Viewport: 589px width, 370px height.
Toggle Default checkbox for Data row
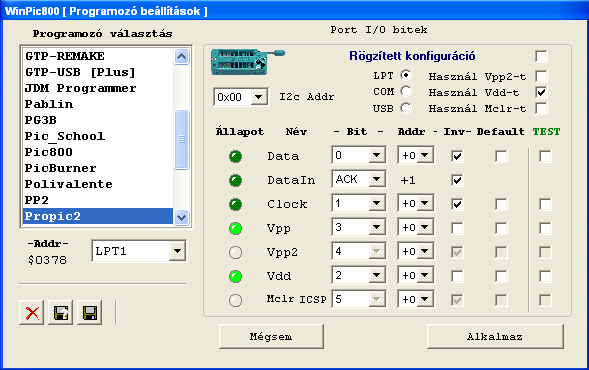tap(501, 156)
